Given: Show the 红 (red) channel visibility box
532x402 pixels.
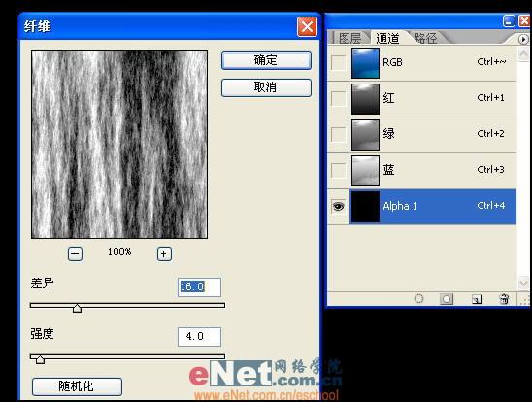Looking at the screenshot, I should [x=338, y=99].
